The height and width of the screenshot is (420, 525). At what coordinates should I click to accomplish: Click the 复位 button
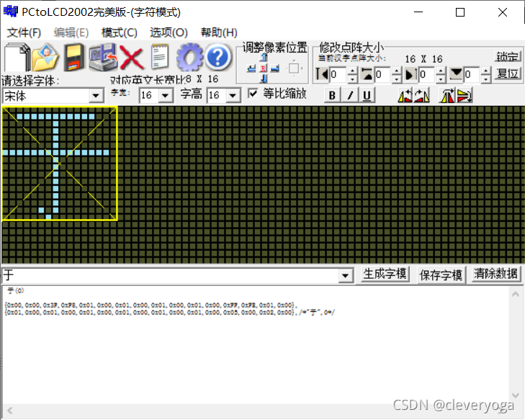pyautogui.click(x=508, y=73)
